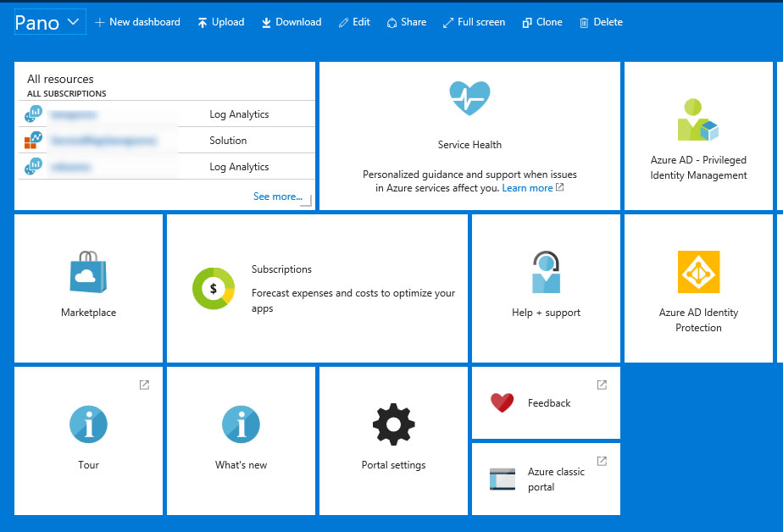The width and height of the screenshot is (783, 532).
Task: Click New dashboard in the toolbar
Action: [x=137, y=22]
